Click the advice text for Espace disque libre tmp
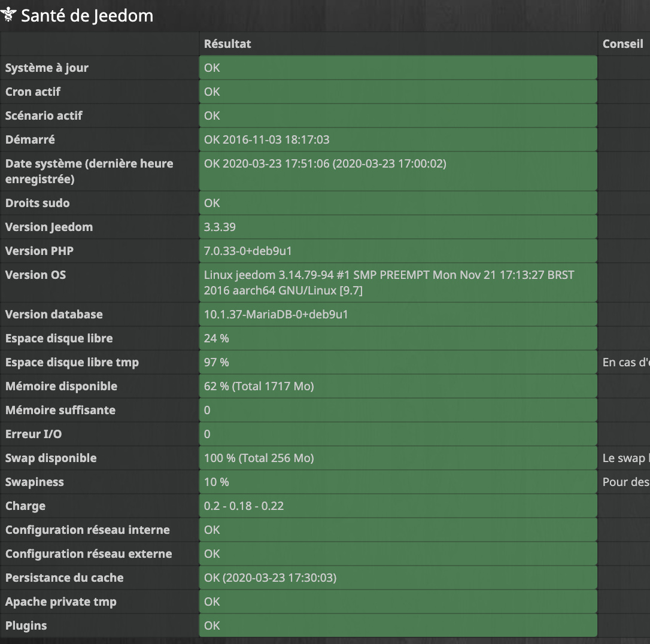The height and width of the screenshot is (644, 650). [625, 362]
